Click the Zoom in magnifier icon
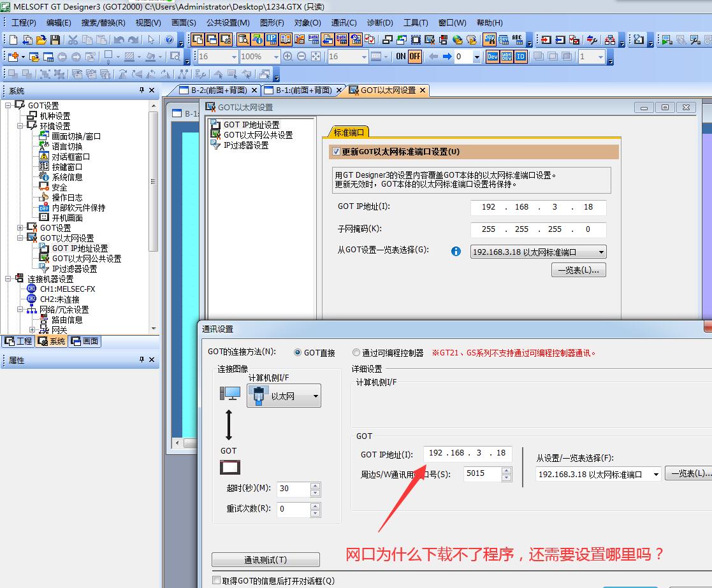This screenshot has height=588, width=712. 287,56
